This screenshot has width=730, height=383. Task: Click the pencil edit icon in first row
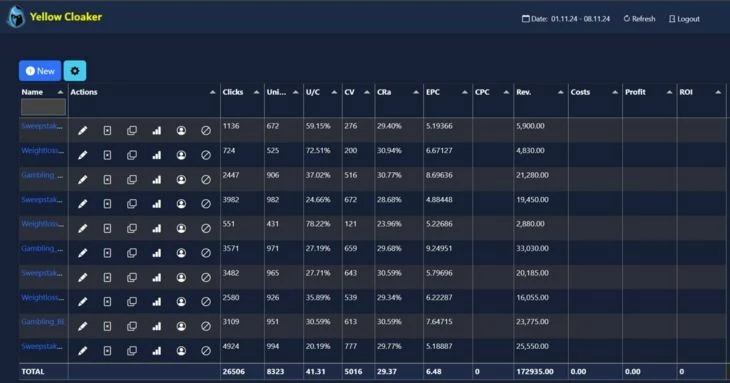pyautogui.click(x=82, y=131)
